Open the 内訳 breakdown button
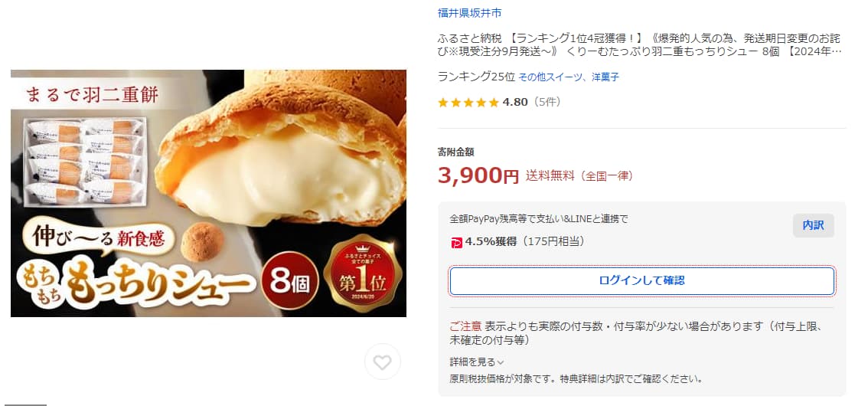868x406 pixels. [x=813, y=225]
